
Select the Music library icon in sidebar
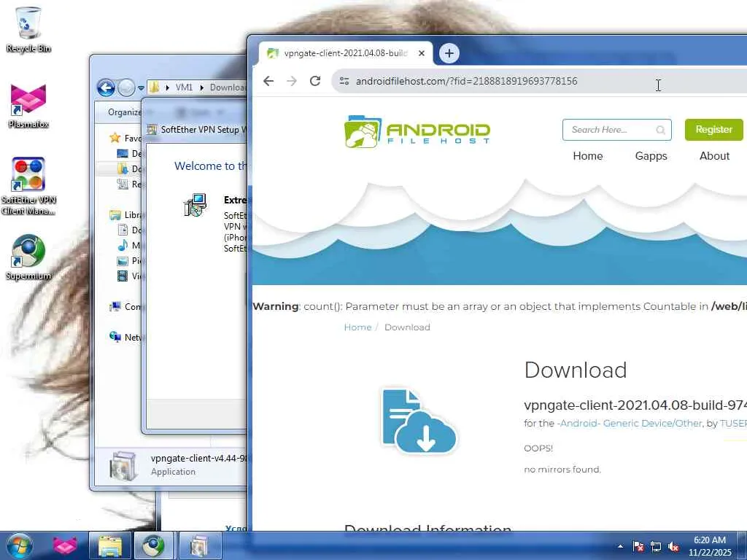click(x=123, y=245)
